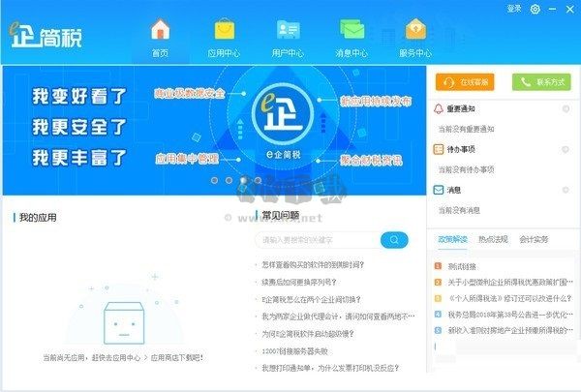
Task: Focus the FAQ keyword search field
Action: (318, 240)
